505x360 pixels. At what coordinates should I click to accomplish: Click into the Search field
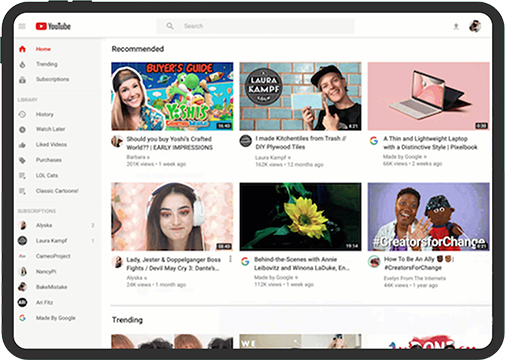click(x=255, y=26)
